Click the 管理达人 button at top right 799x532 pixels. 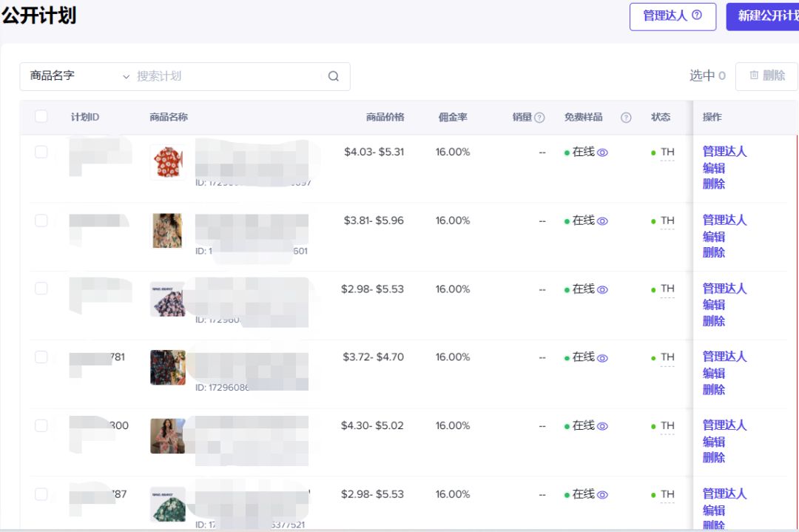coord(668,16)
